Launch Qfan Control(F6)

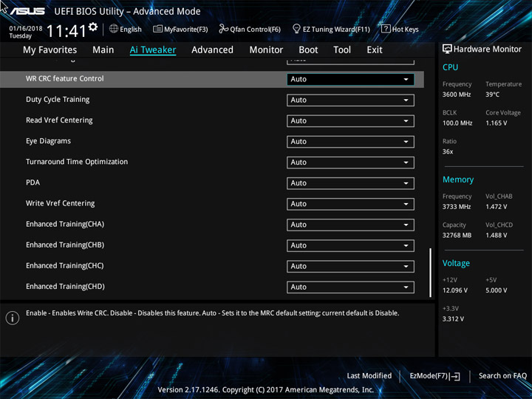(250, 29)
